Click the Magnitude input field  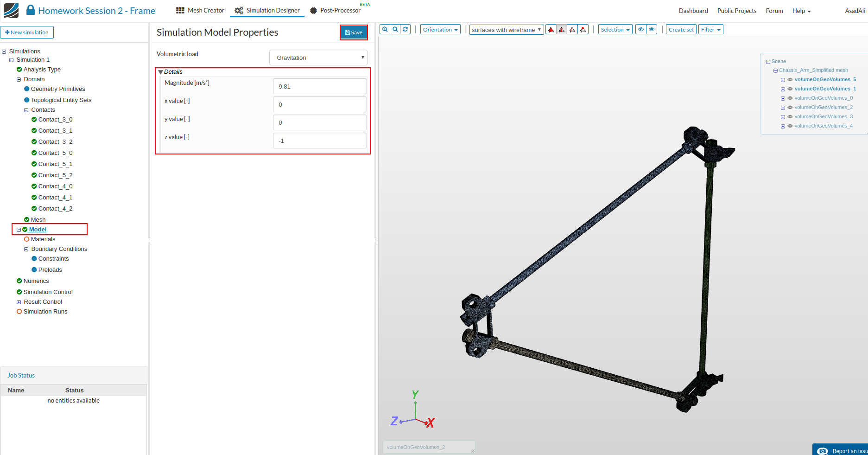[x=320, y=86]
